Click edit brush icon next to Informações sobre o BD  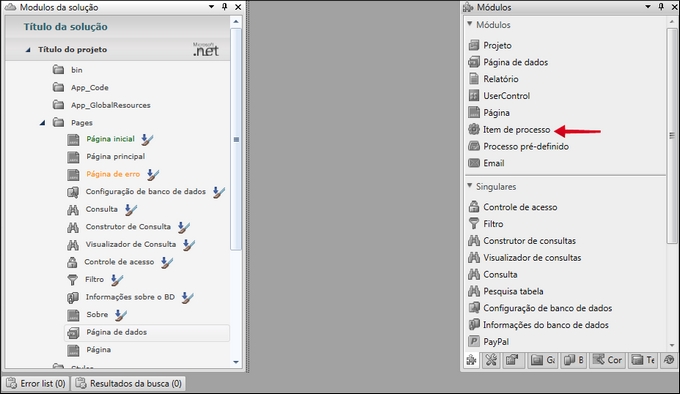click(187, 297)
